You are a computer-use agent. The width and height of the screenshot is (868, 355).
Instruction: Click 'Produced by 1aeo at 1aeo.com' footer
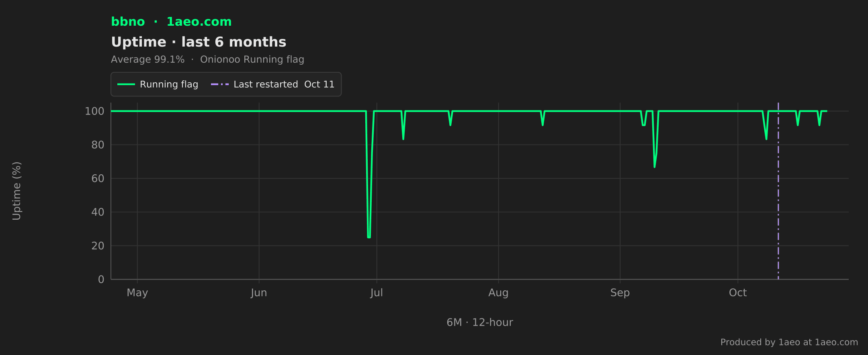pyautogui.click(x=789, y=342)
